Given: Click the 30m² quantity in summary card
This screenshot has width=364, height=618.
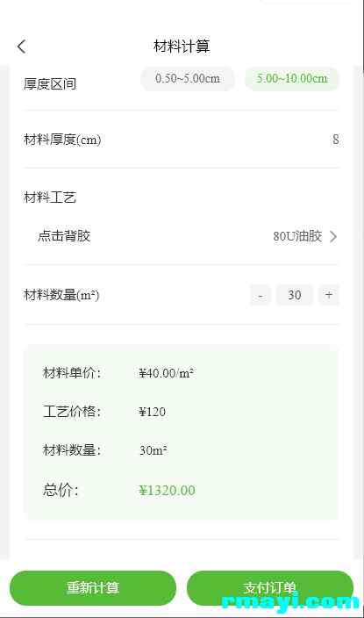Looking at the screenshot, I should click(153, 450).
